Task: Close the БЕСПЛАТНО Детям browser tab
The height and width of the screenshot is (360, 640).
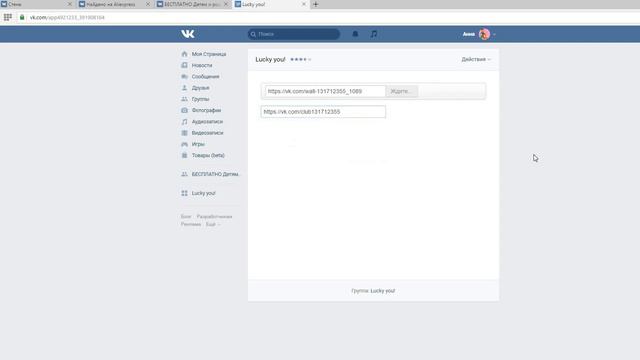Action: click(226, 4)
